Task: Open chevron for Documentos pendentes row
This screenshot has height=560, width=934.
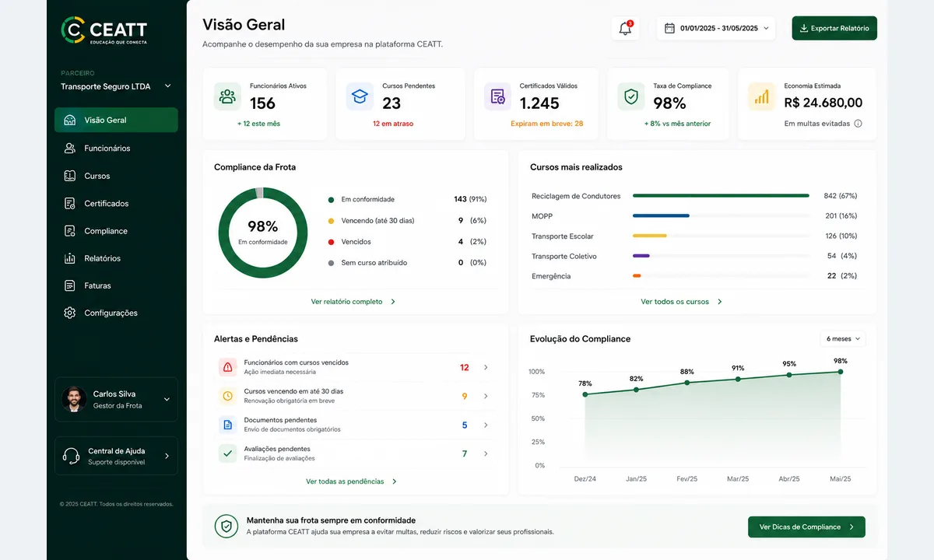Action: coord(486,425)
